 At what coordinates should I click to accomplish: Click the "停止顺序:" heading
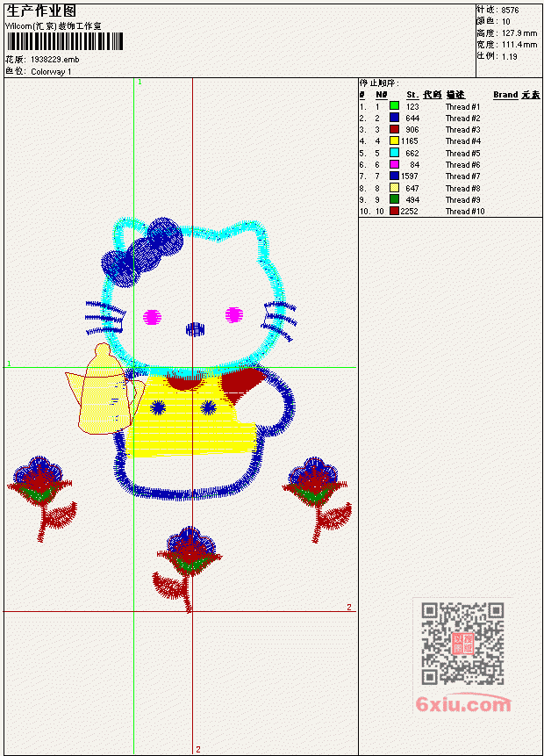379,83
